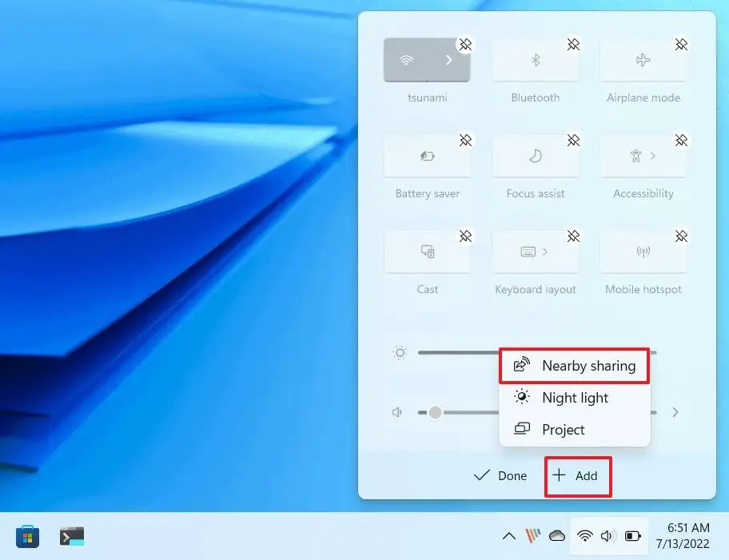Select the Bluetooth tile
Screen dimensions: 729x560
(x=536, y=59)
